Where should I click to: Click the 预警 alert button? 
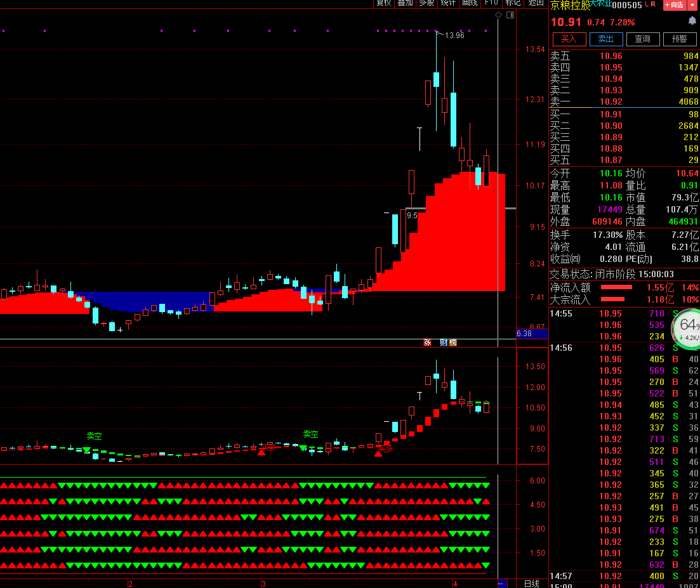tap(680, 39)
